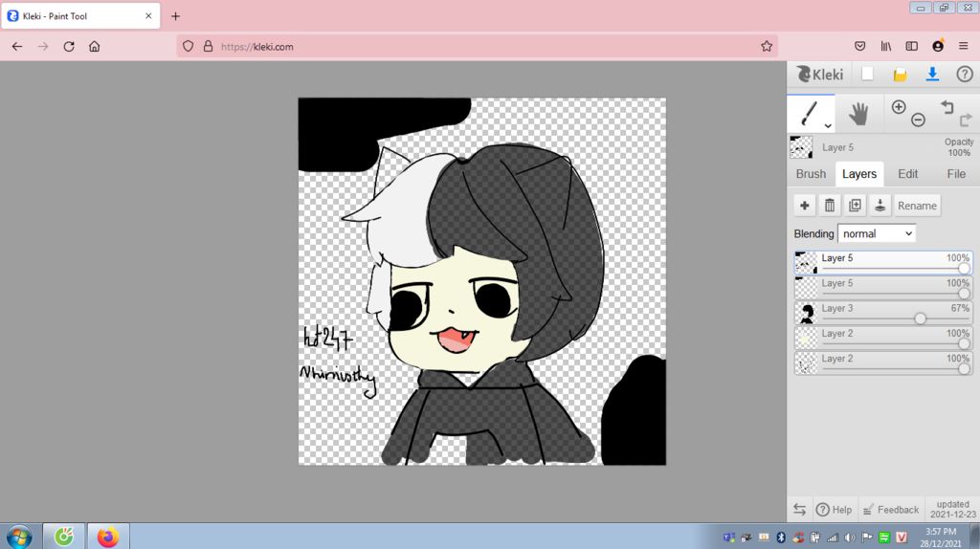980x549 pixels.
Task: Save page to Pocket
Action: tap(860, 46)
